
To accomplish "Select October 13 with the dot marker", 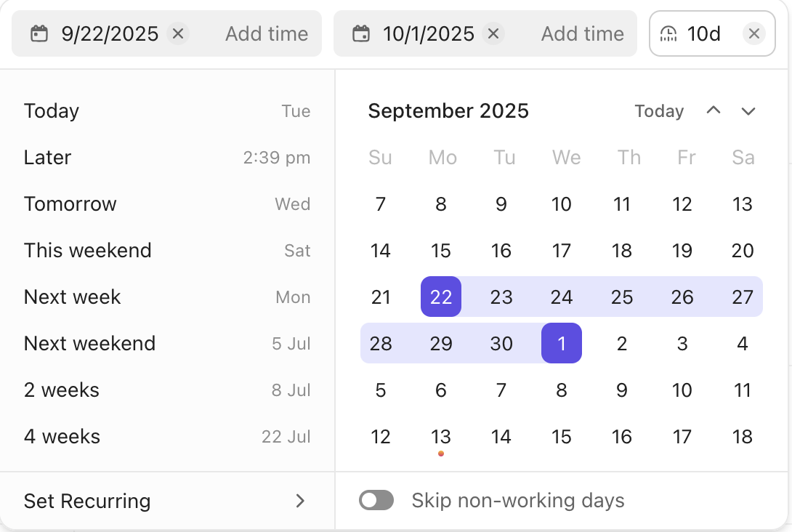I will (441, 437).
